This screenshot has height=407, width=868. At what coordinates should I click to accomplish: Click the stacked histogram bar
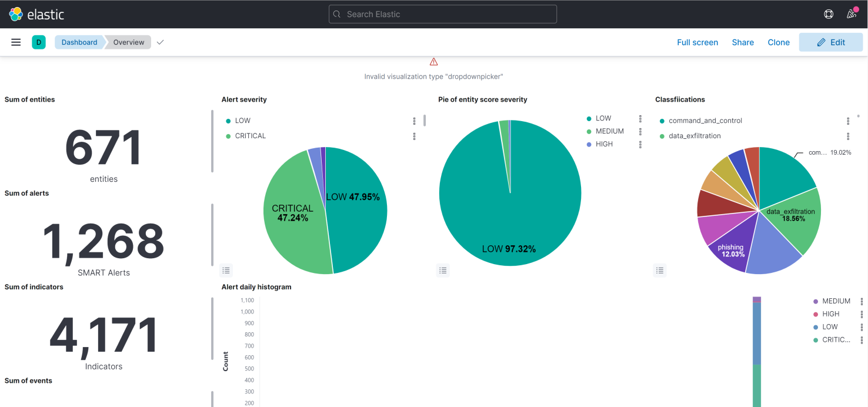[757, 352]
